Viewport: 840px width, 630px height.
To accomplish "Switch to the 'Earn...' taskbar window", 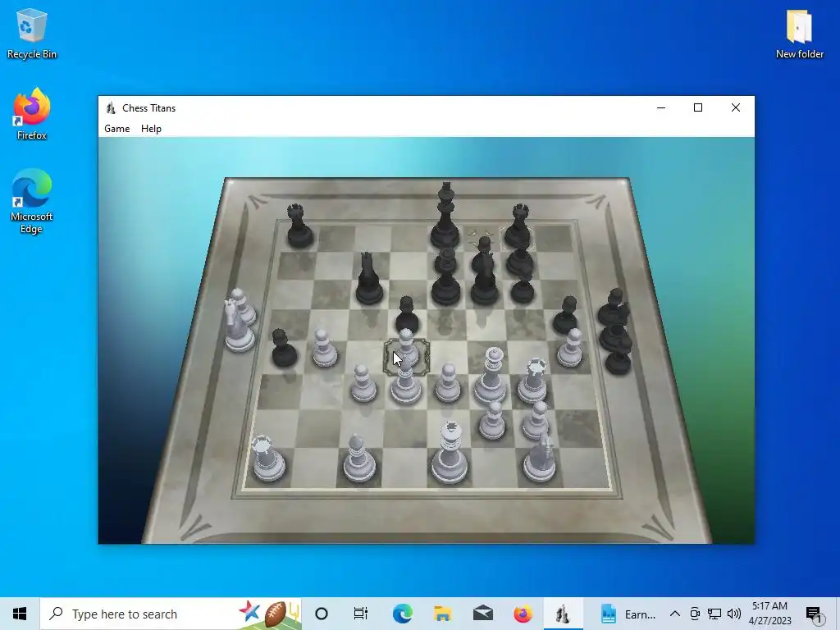I will pyautogui.click(x=627, y=614).
